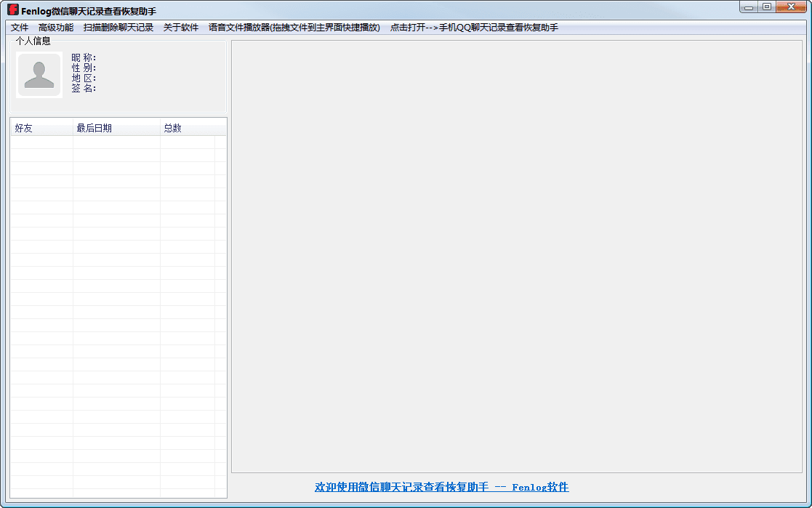Maximize the Fenlog window
Viewport: 812px width, 508px height.
767,7
